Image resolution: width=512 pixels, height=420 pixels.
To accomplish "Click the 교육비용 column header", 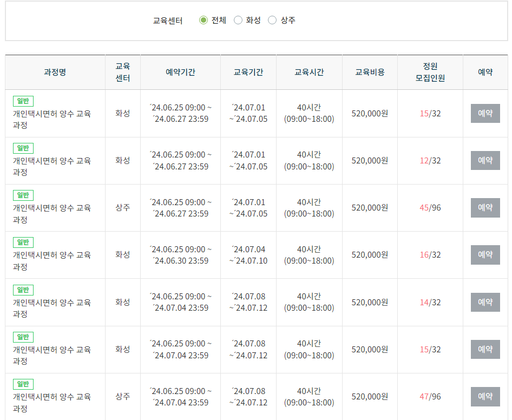I will coord(369,71).
